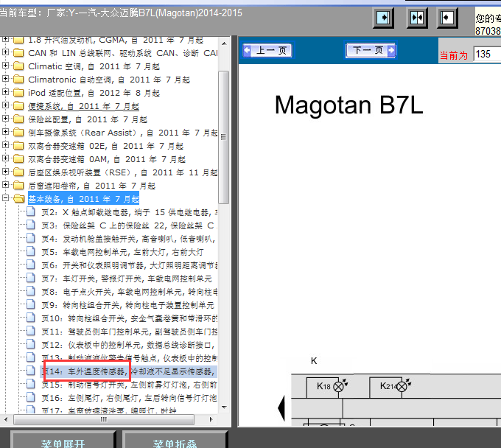Expand the 倒车摄像系统 Rear Assist folder

(x=5, y=132)
